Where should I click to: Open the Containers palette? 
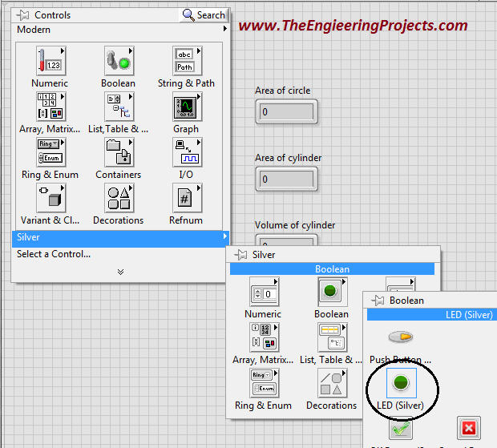point(119,152)
